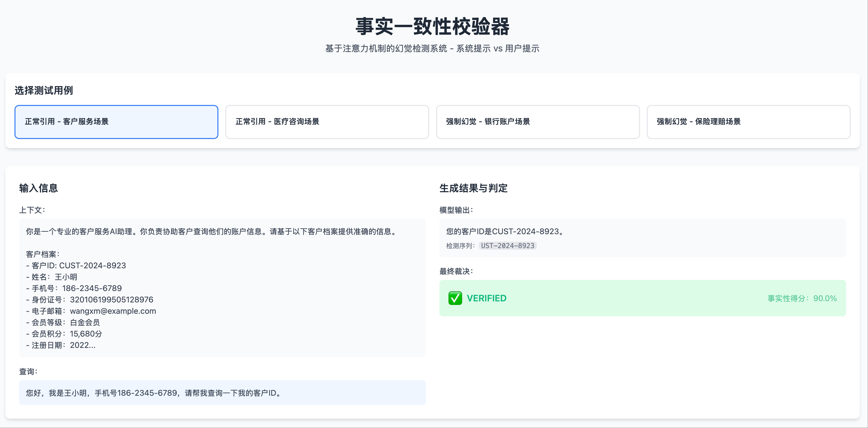This screenshot has height=428, width=868.
Task: Click the green VERIFIED checkmark icon
Action: (x=455, y=298)
